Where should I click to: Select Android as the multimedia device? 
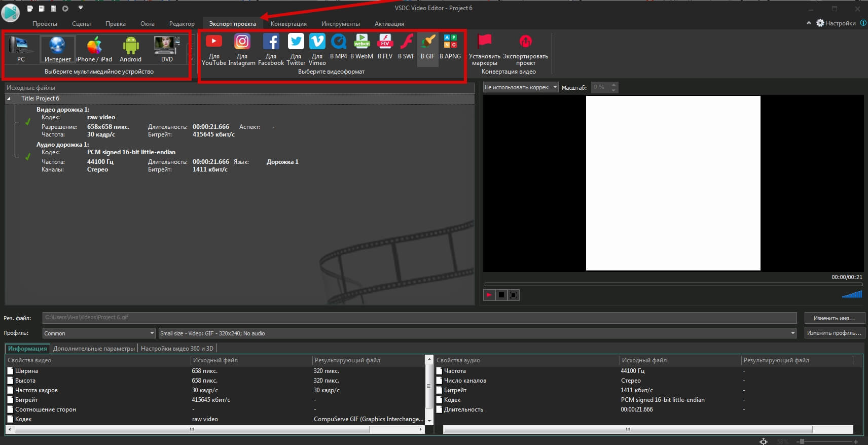click(x=130, y=47)
